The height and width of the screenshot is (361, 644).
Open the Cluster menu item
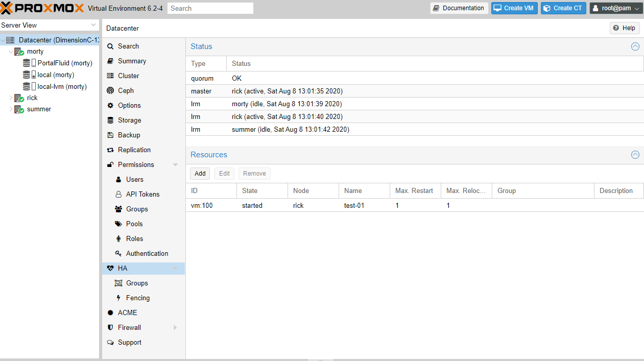[128, 76]
